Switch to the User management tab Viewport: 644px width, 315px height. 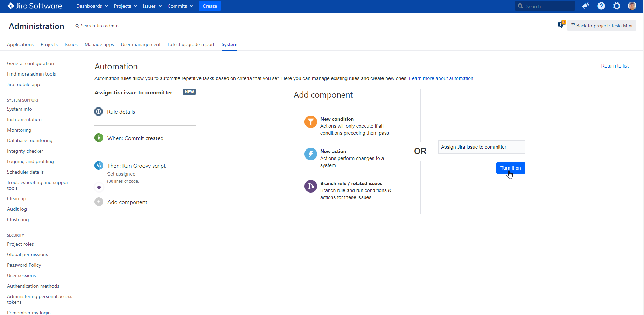[141, 44]
